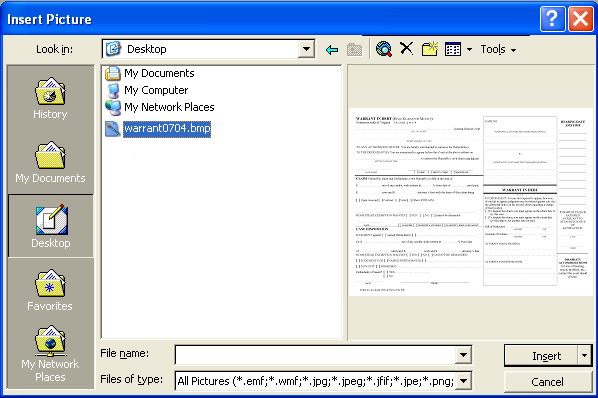Open the Look in Desktop combo box
598x398 pixels.
click(208, 49)
